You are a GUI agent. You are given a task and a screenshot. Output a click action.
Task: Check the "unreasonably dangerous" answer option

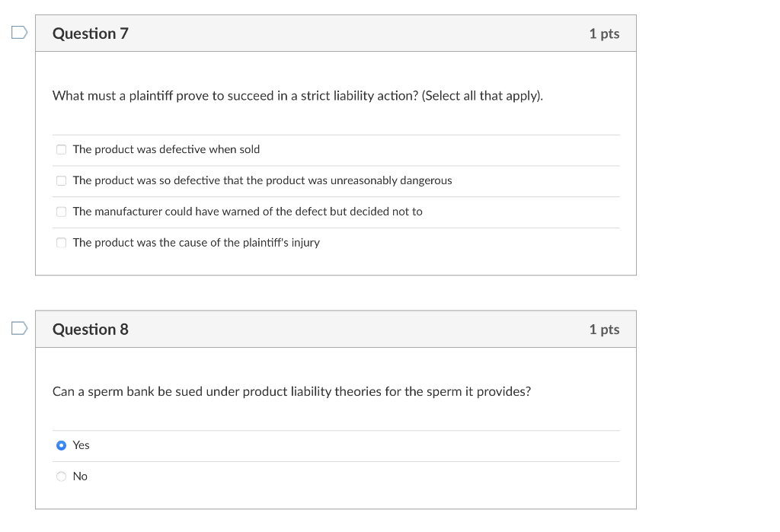[x=61, y=180]
